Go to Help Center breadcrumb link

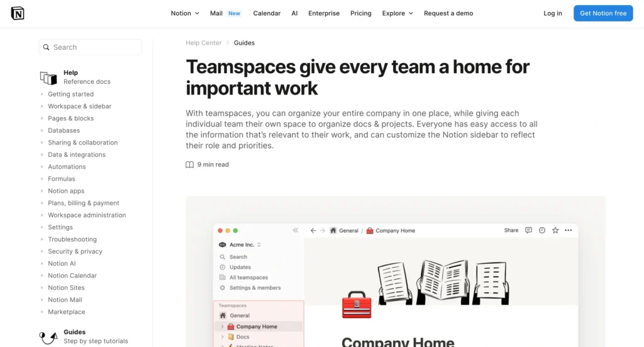(203, 43)
